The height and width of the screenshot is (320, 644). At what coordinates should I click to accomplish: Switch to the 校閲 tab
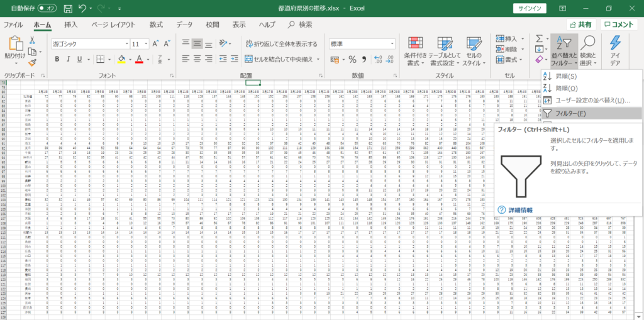click(x=213, y=25)
